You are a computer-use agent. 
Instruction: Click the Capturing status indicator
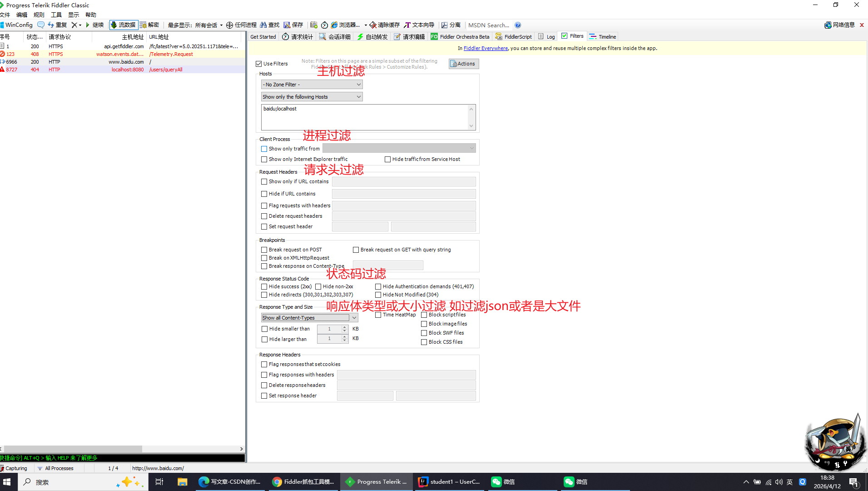(14, 468)
